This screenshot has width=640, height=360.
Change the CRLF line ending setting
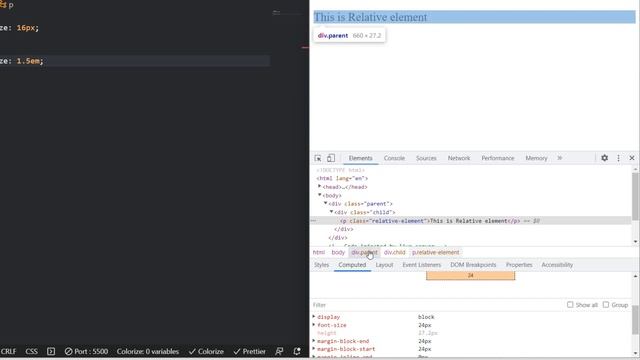(8, 351)
